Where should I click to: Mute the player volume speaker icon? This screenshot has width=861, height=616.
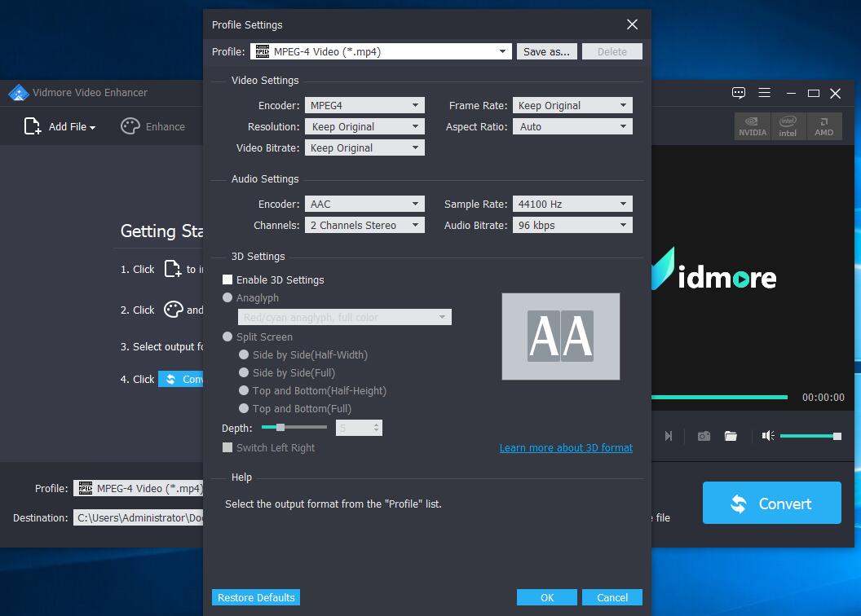tap(768, 436)
